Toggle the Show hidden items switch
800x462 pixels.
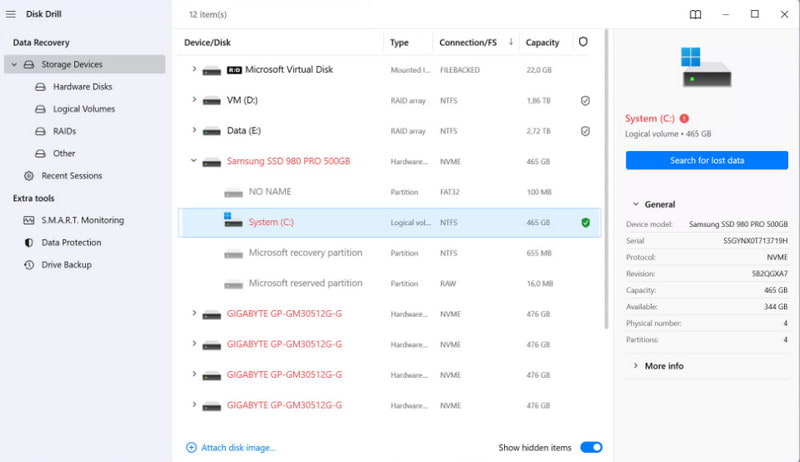pyautogui.click(x=591, y=447)
